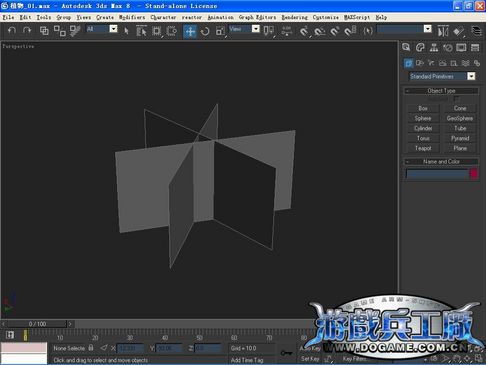Viewport: 486px width, 365px height.
Task: Switch to the Create command panel tab
Action: pyautogui.click(x=406, y=47)
